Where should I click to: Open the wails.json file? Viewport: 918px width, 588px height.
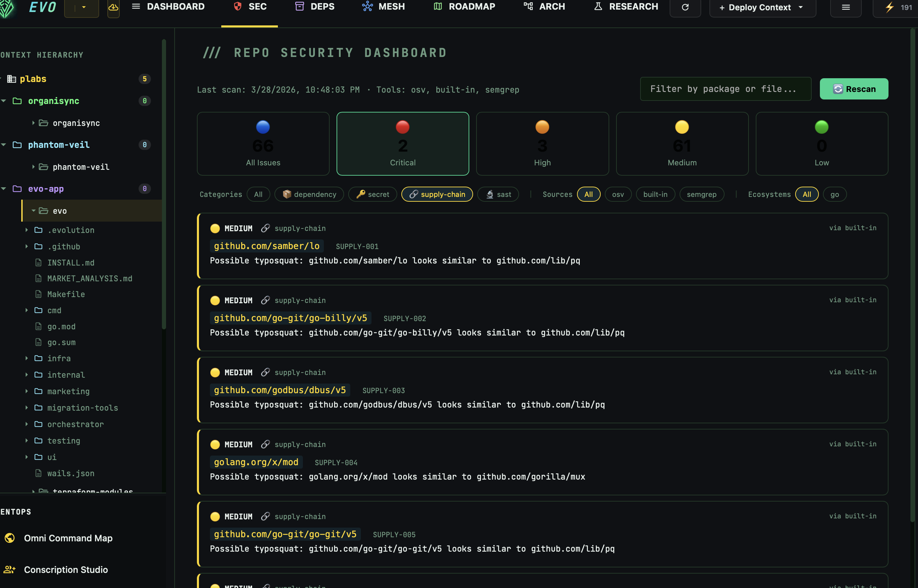pyautogui.click(x=71, y=473)
